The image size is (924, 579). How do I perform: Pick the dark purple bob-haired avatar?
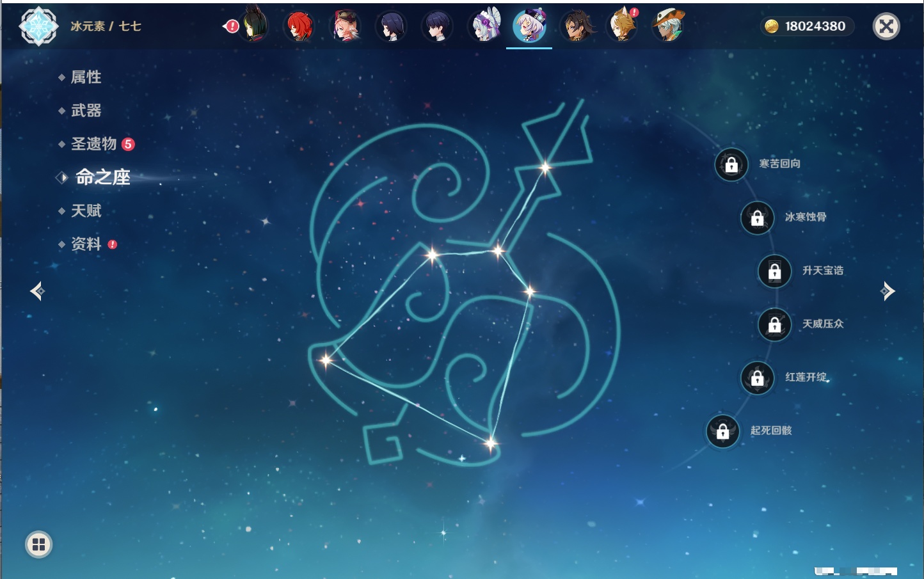[x=392, y=26]
